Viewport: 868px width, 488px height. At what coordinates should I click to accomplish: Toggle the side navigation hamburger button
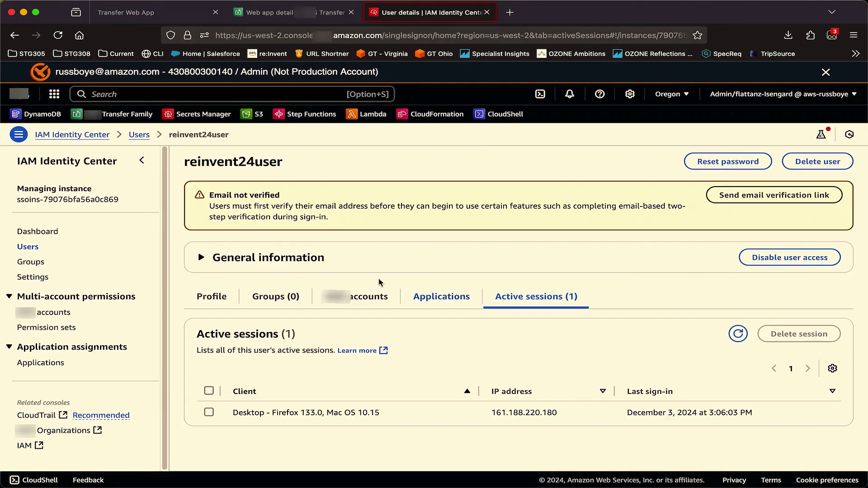click(19, 134)
